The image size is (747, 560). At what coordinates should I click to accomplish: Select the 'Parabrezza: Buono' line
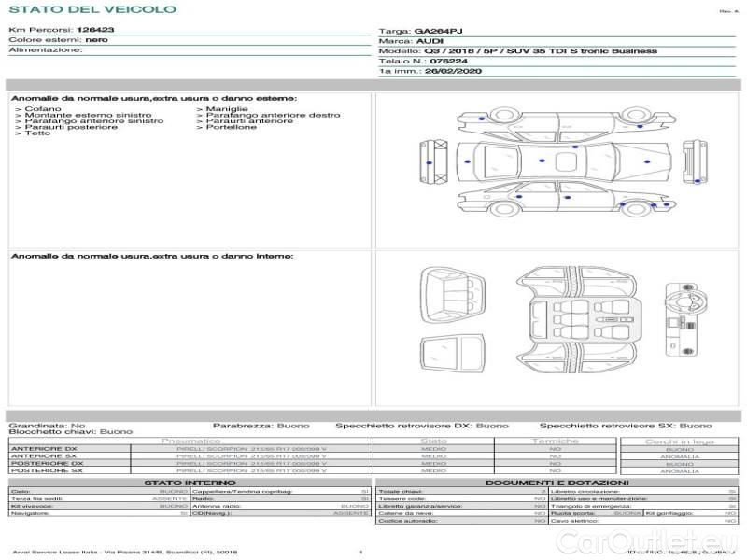[x=261, y=426]
